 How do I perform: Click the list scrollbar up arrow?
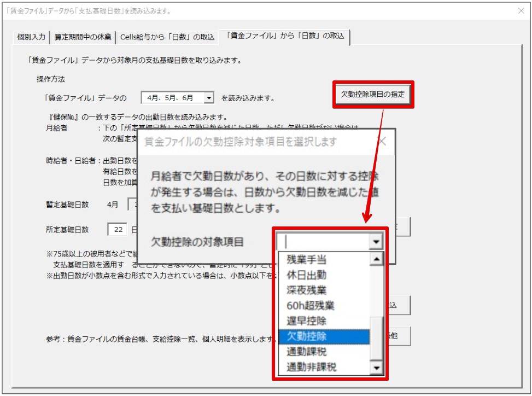coord(376,260)
